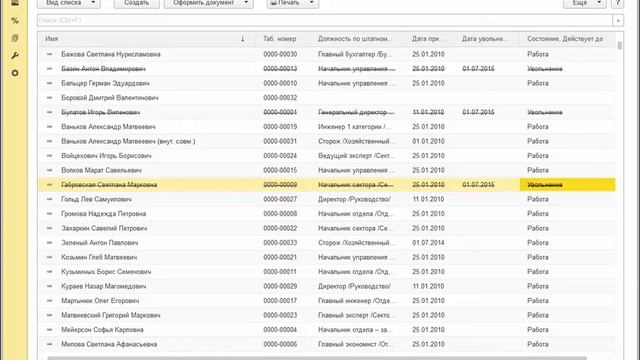The height and width of the screenshot is (360, 640).
Task: Open the Печать dropdown menu
Action: pos(293,3)
